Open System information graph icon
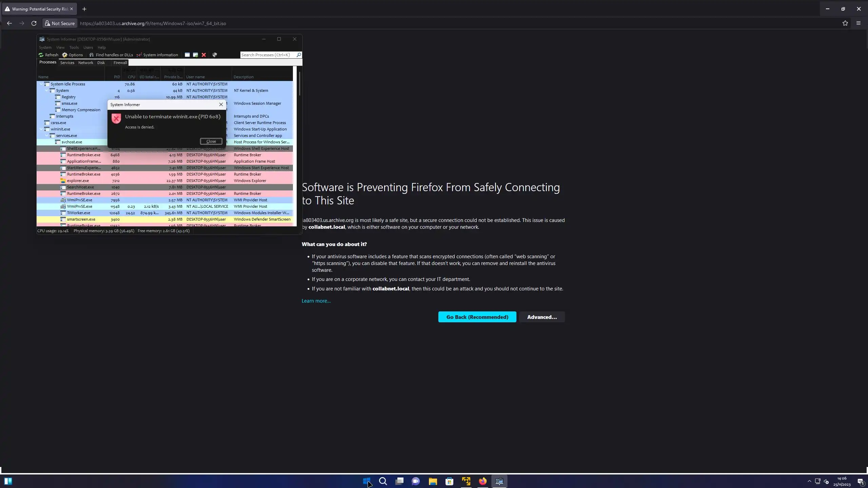The height and width of the screenshot is (488, 868). coord(139,55)
